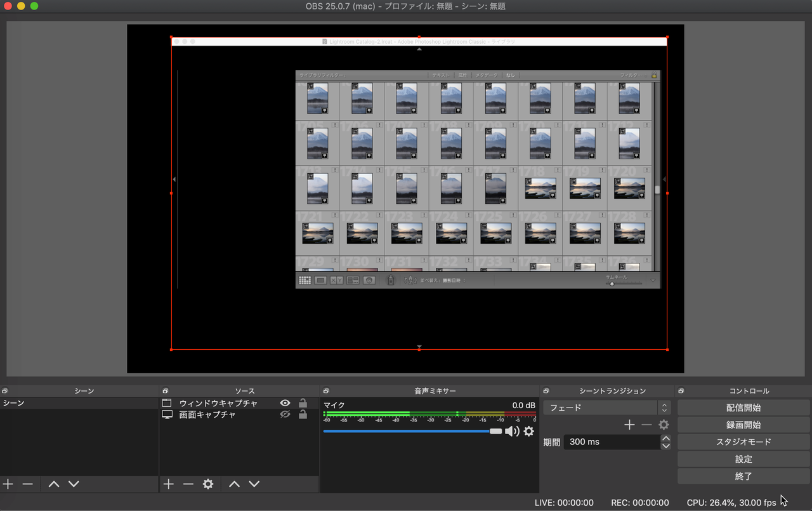Viewport: 812px width, 511px height.
Task: Open source properties gear icon
Action: pyautogui.click(x=208, y=484)
